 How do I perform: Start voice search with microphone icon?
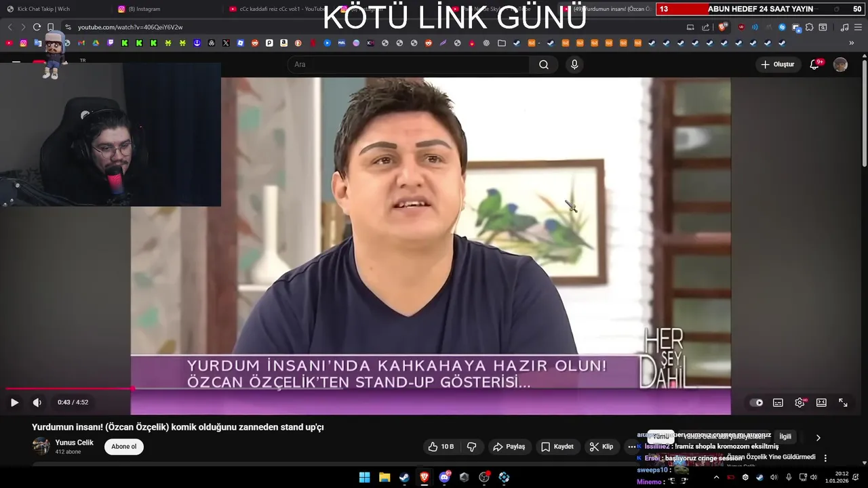[x=574, y=64]
